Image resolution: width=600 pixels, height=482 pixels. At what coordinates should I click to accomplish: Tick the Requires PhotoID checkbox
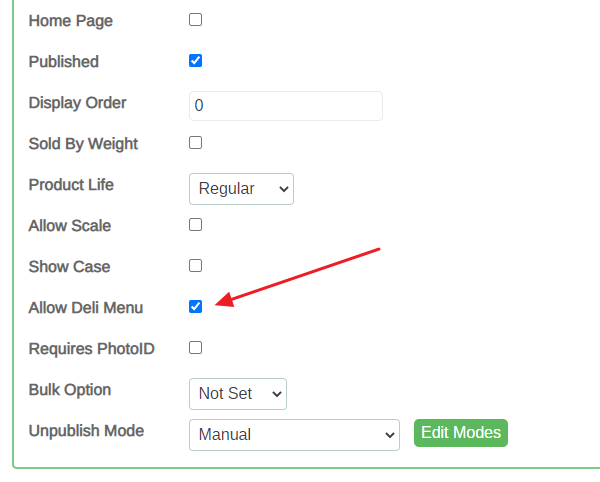click(196, 348)
